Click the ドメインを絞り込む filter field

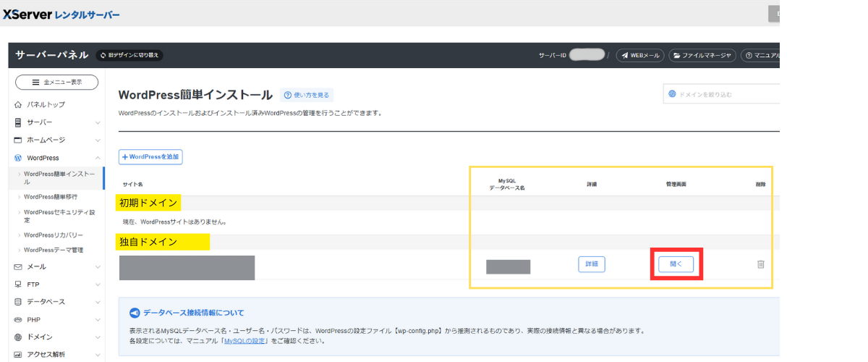click(723, 94)
